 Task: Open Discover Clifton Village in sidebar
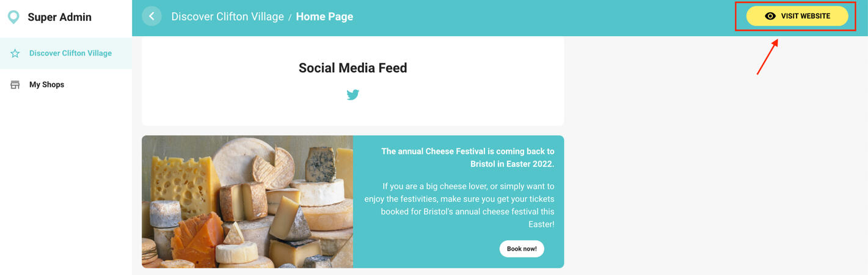tap(70, 53)
